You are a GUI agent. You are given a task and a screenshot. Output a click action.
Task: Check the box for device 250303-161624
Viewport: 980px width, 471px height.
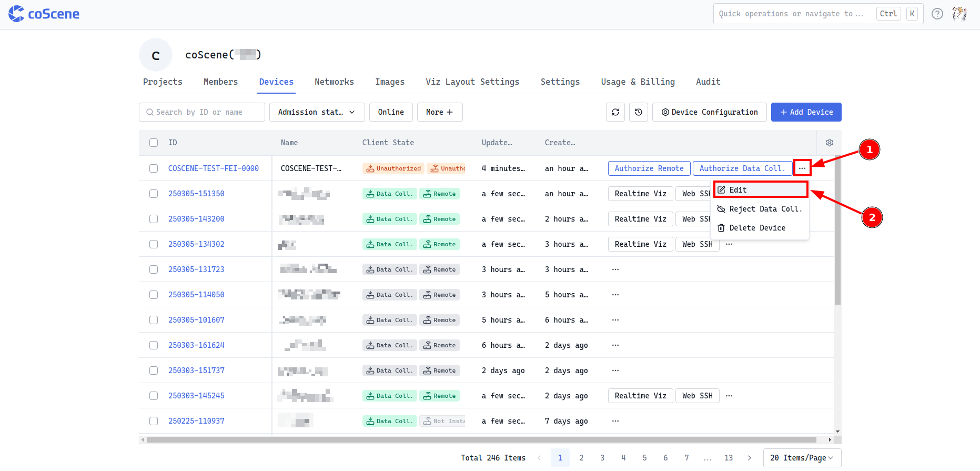tap(154, 345)
